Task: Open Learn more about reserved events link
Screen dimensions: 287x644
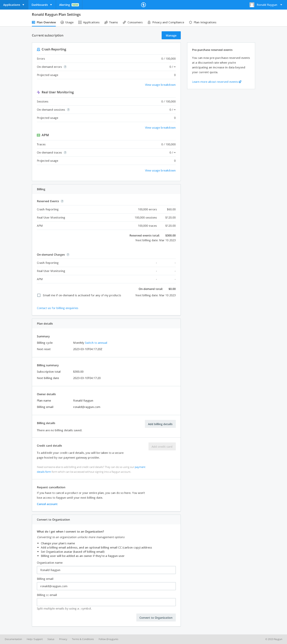Action: [215, 82]
